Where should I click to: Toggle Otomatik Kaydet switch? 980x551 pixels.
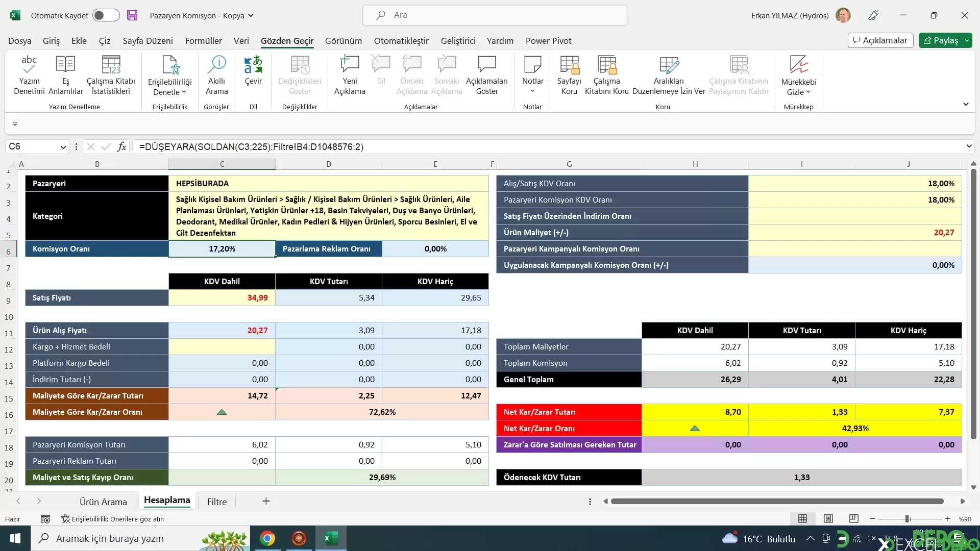(x=106, y=15)
